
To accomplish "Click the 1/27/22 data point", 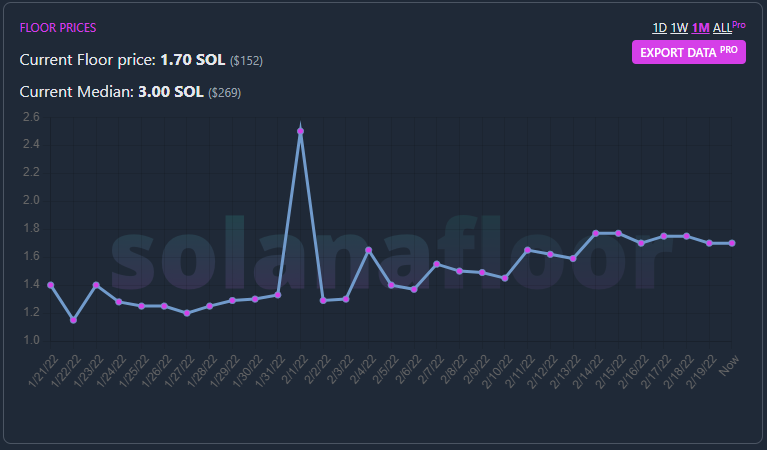I will pos(187,313).
